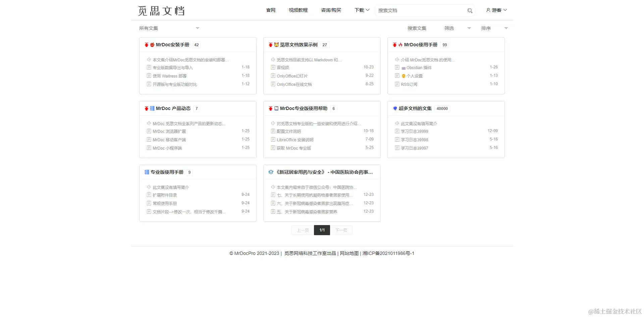Open the 专业版使用手册 collection

click(167, 172)
